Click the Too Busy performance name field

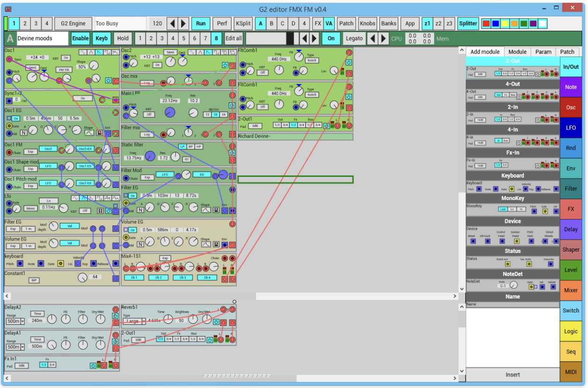pos(121,23)
